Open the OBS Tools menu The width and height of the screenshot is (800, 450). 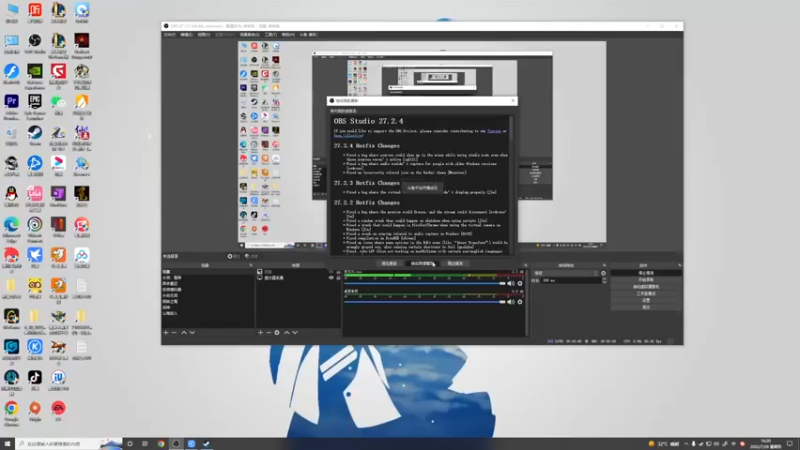tap(270, 35)
